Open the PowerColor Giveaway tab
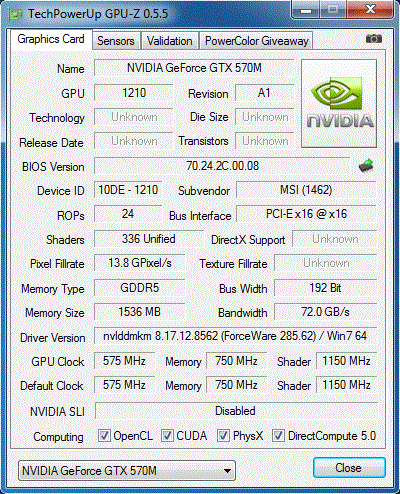 [x=256, y=41]
